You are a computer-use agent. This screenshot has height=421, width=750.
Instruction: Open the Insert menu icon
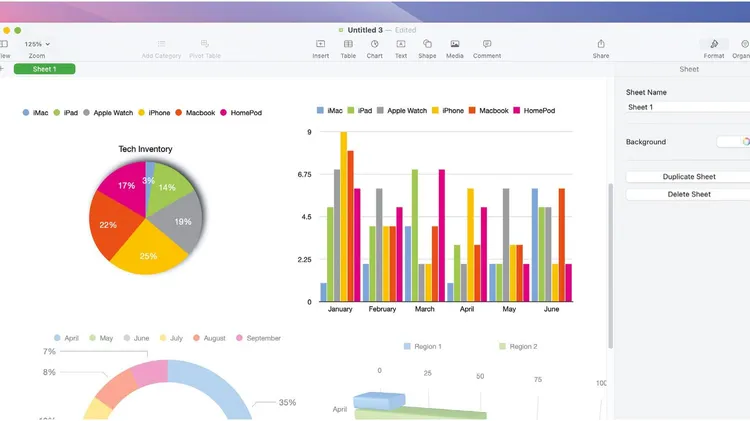(x=320, y=44)
